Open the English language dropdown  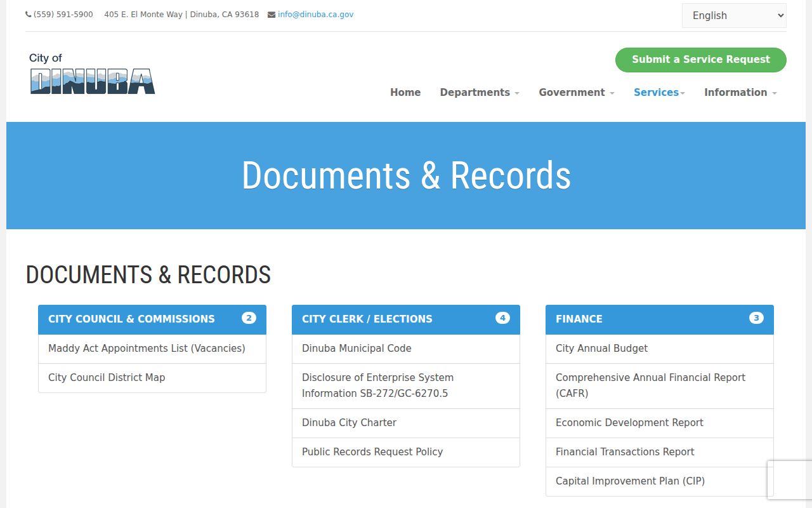(734, 16)
